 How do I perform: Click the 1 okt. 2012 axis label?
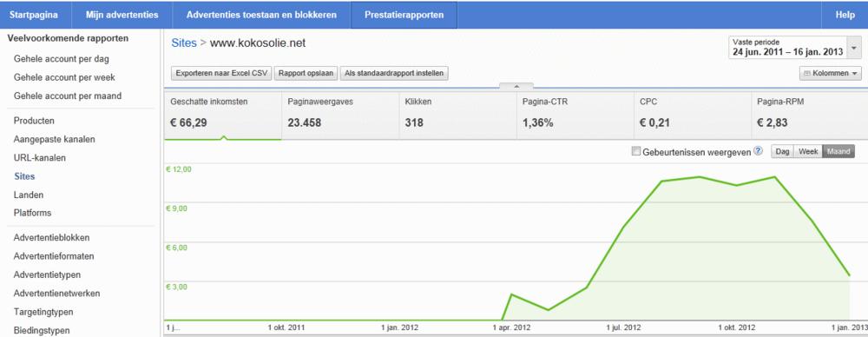click(x=737, y=327)
